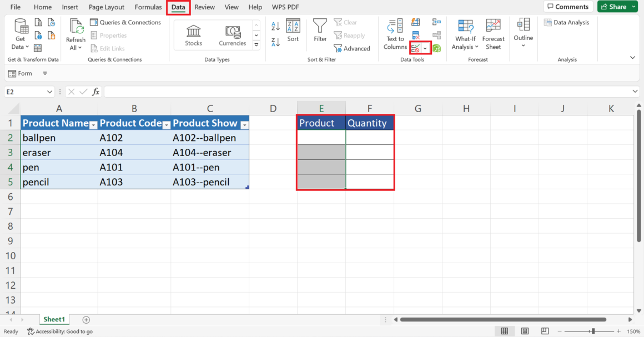Switch to the Formulas tab
The height and width of the screenshot is (337, 644).
[148, 7]
